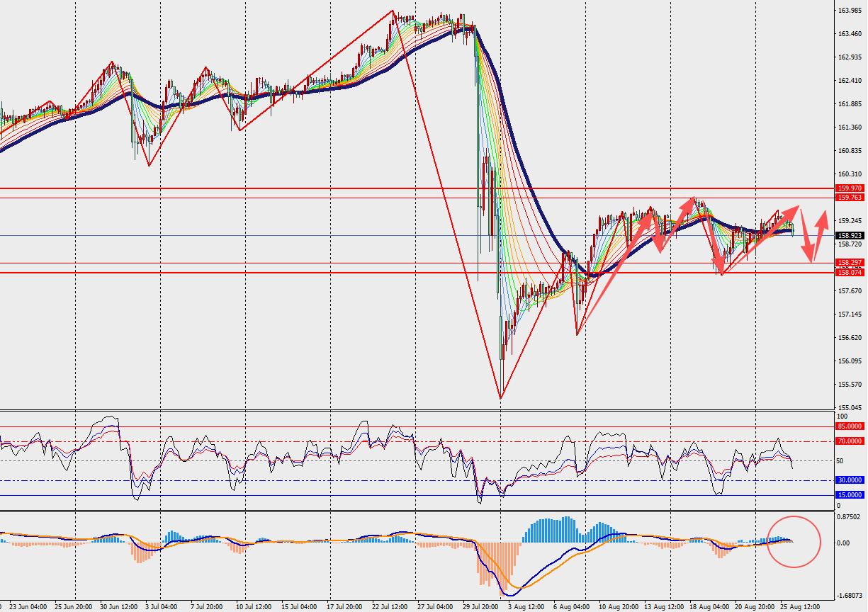
Task: Click the 23 Jun 04:00 time label
Action: coord(28,607)
